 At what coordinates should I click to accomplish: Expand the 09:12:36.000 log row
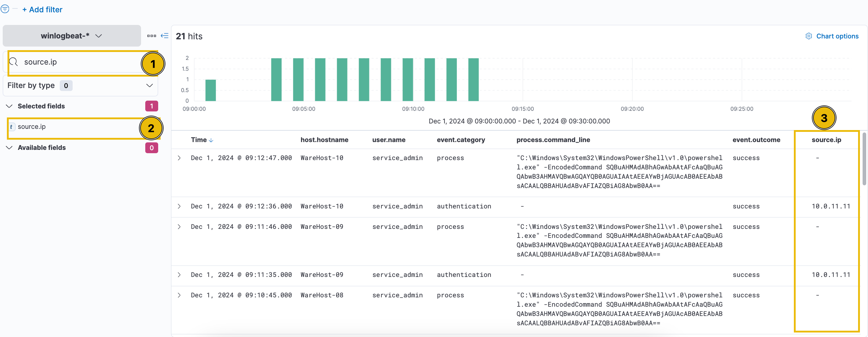[179, 206]
